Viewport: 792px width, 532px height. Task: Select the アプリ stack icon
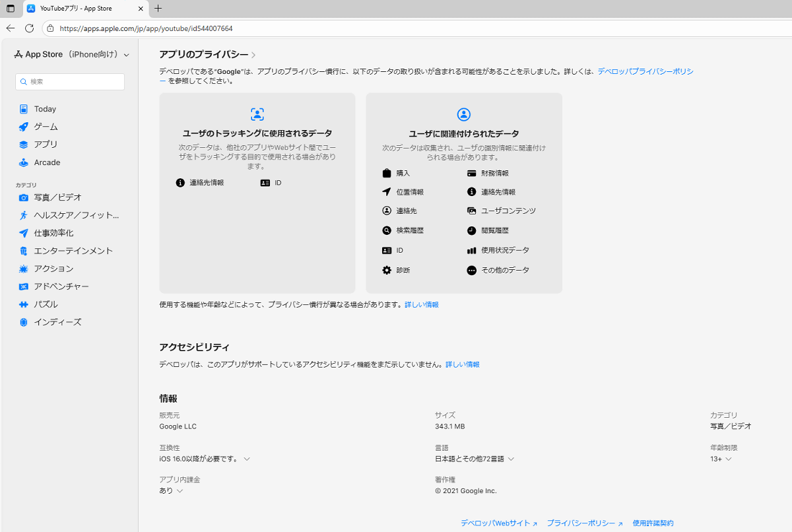24,145
